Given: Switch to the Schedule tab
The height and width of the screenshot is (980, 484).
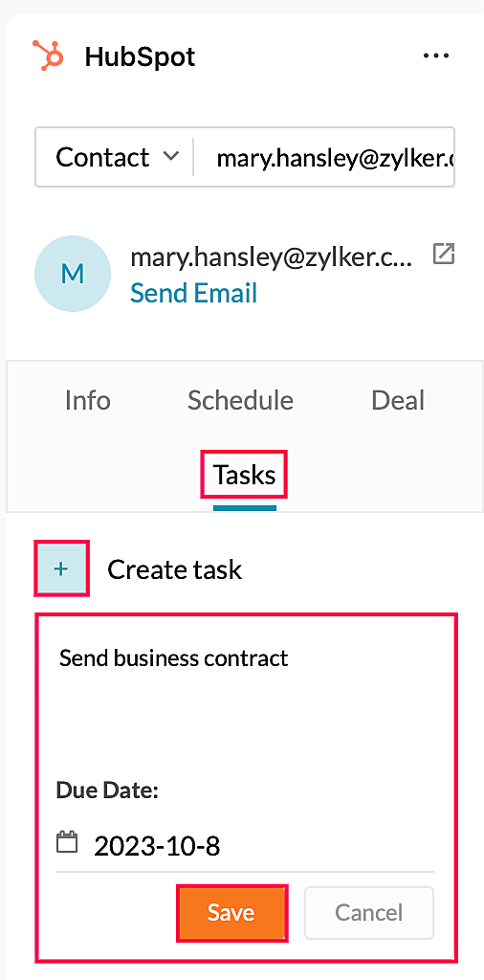Looking at the screenshot, I should pos(240,400).
